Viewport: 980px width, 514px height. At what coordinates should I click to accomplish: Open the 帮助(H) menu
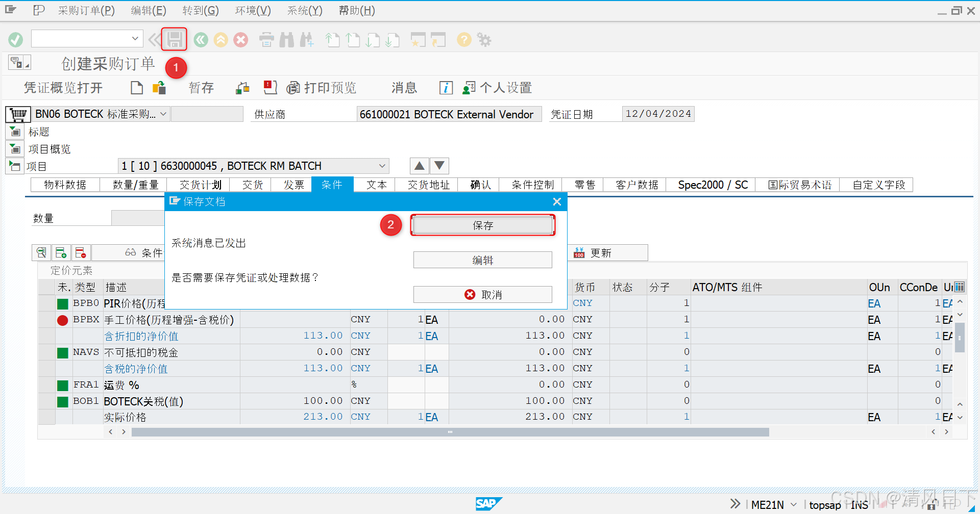[357, 11]
